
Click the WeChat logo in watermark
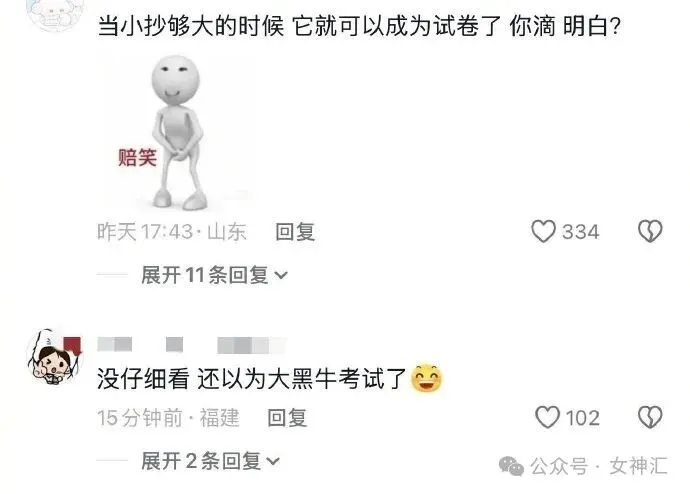(x=511, y=466)
